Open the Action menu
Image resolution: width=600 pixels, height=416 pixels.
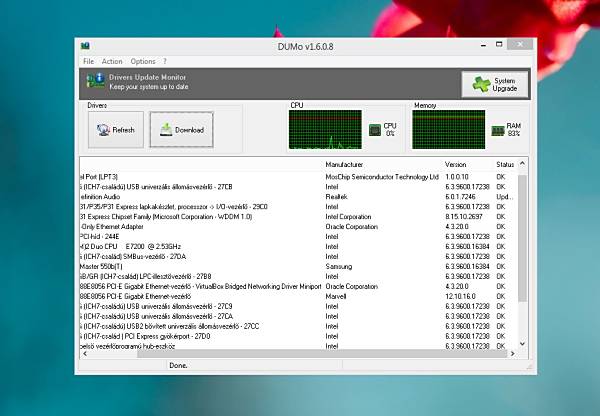pos(112,61)
